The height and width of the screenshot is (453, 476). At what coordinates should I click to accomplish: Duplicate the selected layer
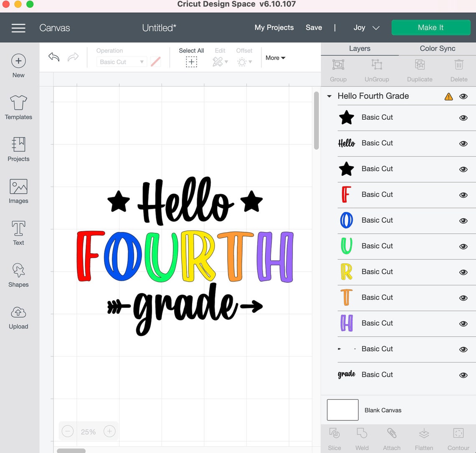(x=419, y=69)
